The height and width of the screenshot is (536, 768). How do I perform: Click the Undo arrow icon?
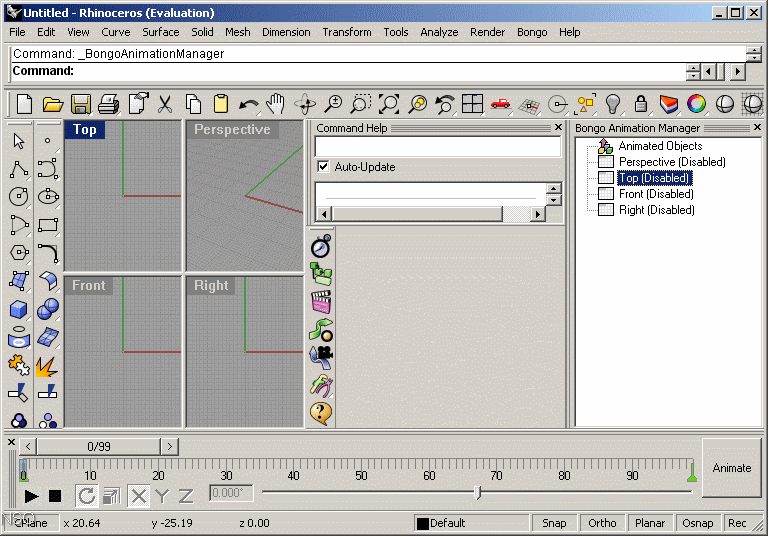tap(249, 104)
